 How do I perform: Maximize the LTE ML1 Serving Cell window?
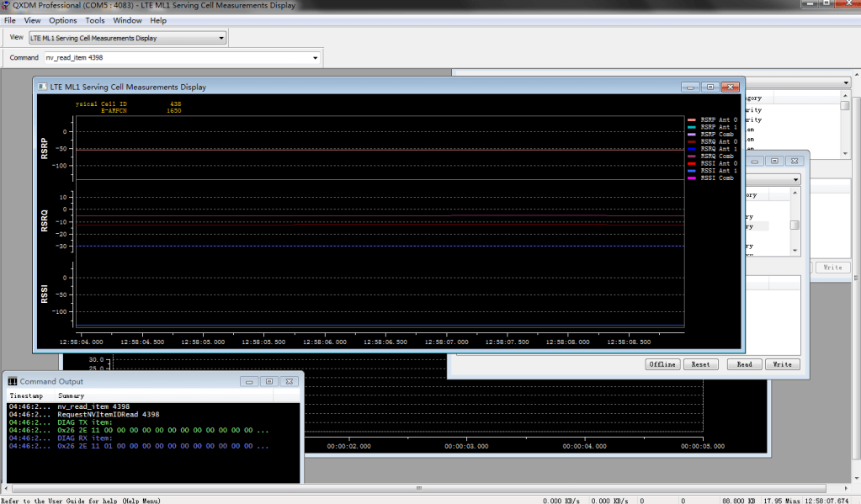(x=710, y=87)
